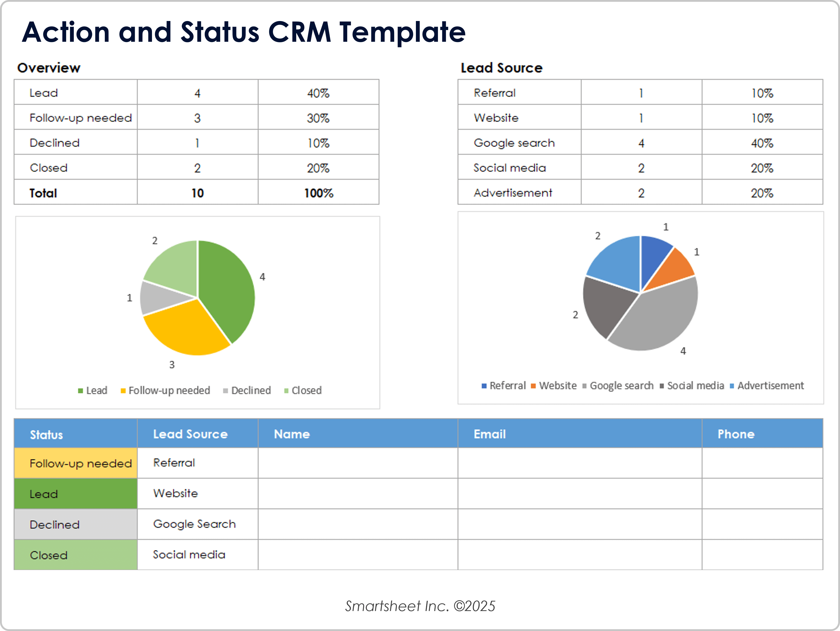
Task: Click the Advertisement legend marker
Action: tap(732, 386)
